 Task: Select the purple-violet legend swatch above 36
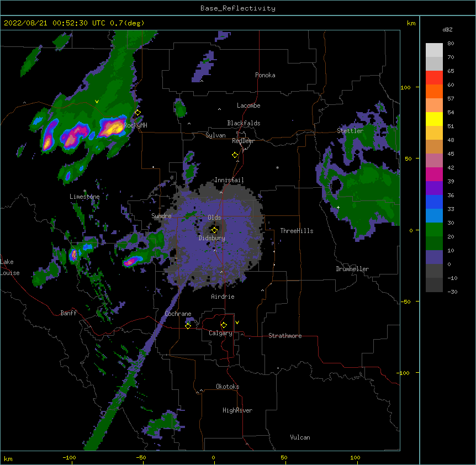point(434,188)
